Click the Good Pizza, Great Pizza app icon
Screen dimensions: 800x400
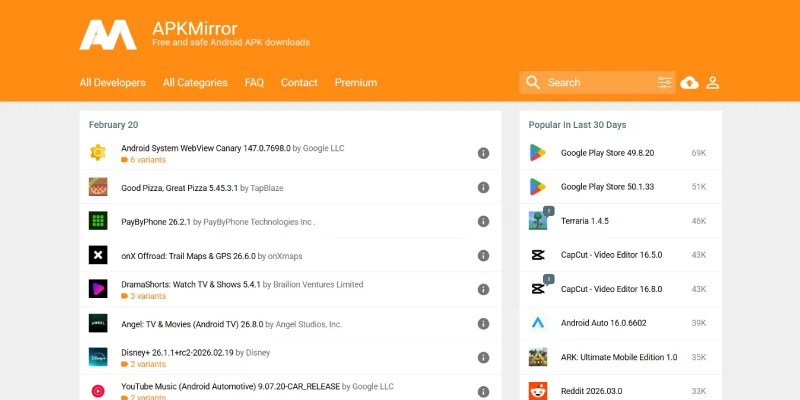(98, 187)
